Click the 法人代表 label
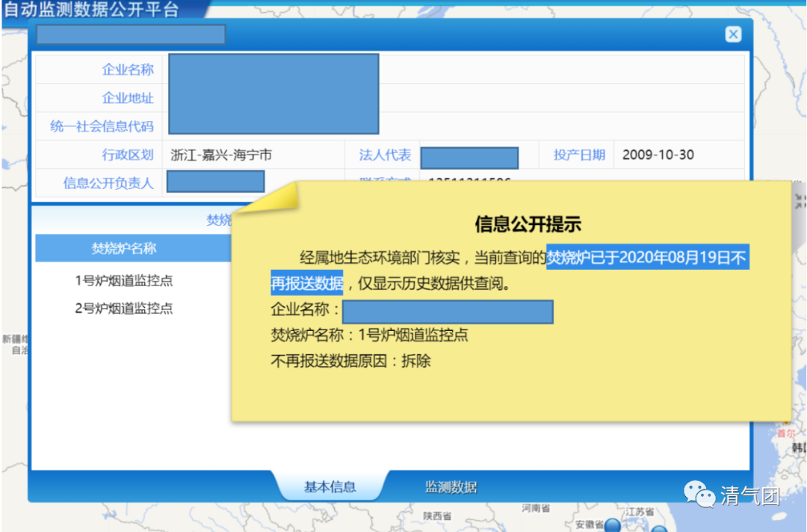807x532 pixels. coord(385,155)
